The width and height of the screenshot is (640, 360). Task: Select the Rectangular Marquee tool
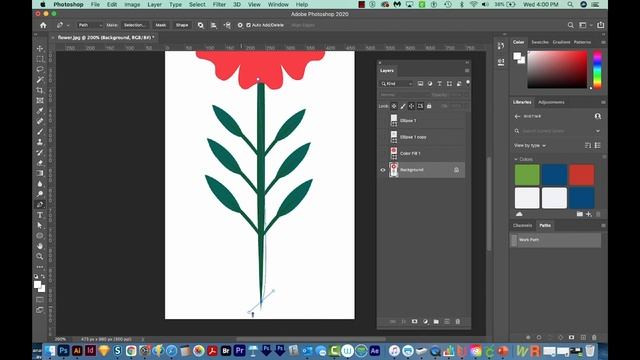[40, 59]
